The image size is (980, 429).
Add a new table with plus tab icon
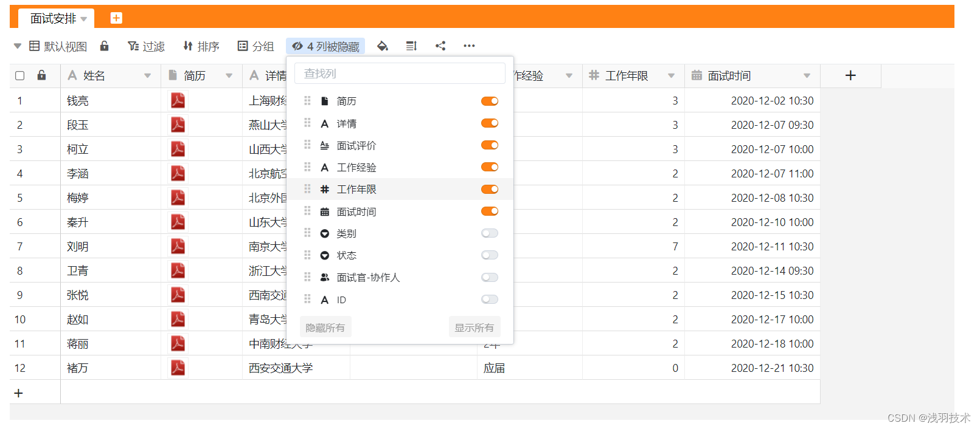point(116,18)
